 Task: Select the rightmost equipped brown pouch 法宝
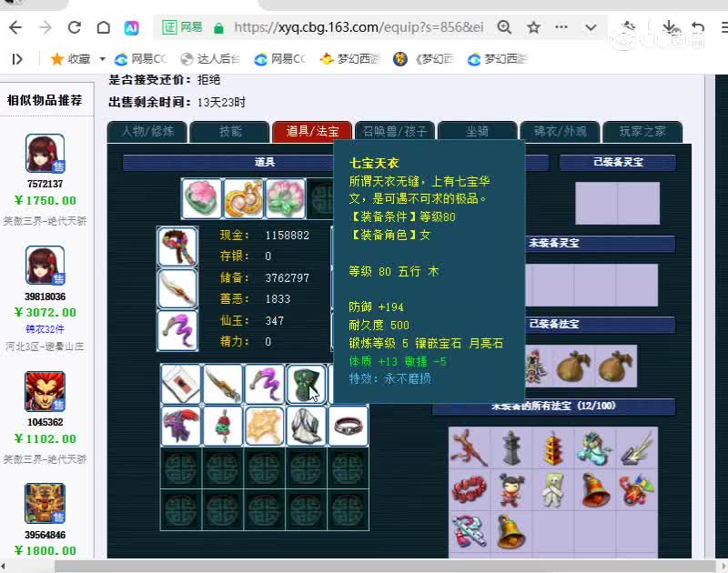615,366
